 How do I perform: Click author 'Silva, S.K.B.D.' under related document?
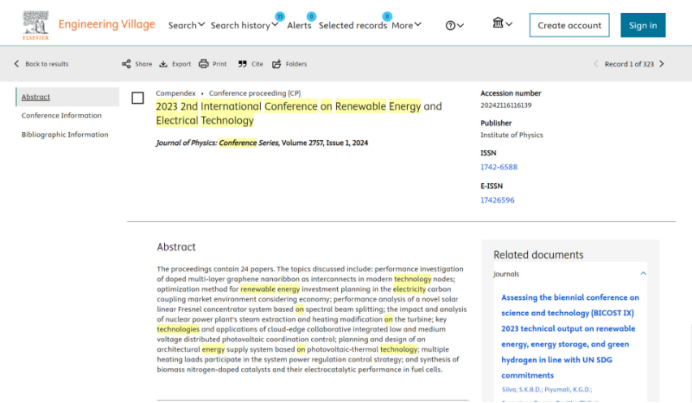(522, 390)
